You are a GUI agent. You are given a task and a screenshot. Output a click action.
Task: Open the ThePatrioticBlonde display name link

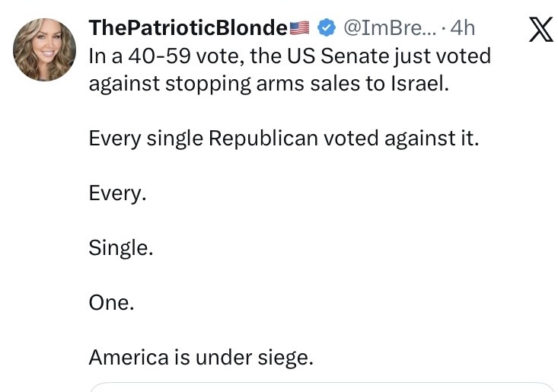point(188,28)
